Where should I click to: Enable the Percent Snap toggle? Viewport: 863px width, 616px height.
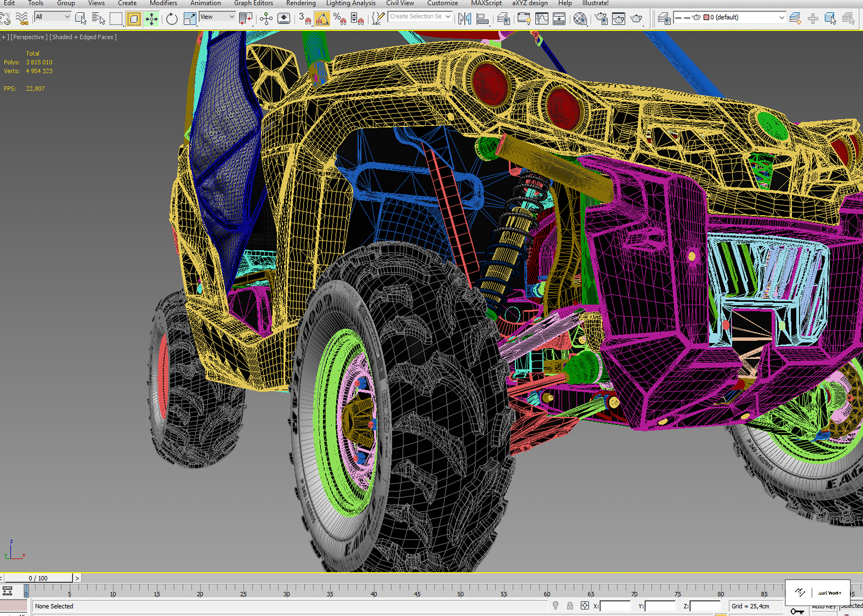point(340,18)
